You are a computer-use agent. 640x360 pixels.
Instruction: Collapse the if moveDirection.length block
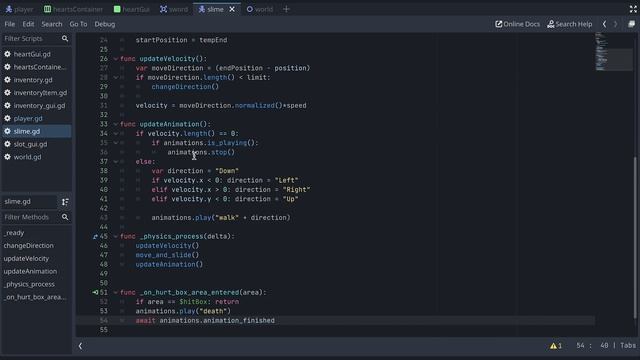pos(116,78)
